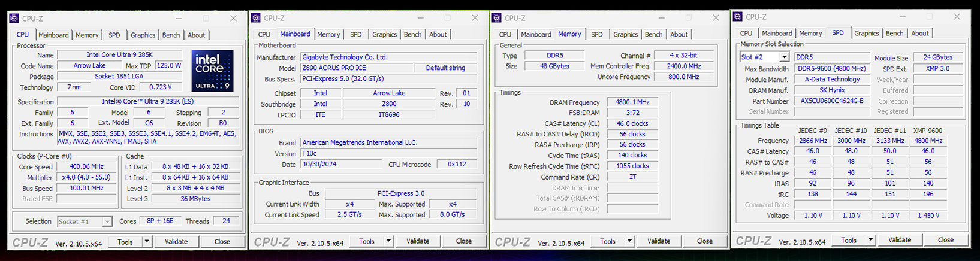Show Mainboard tab in SPD window
This screenshot has height=261, width=980.
click(x=777, y=33)
